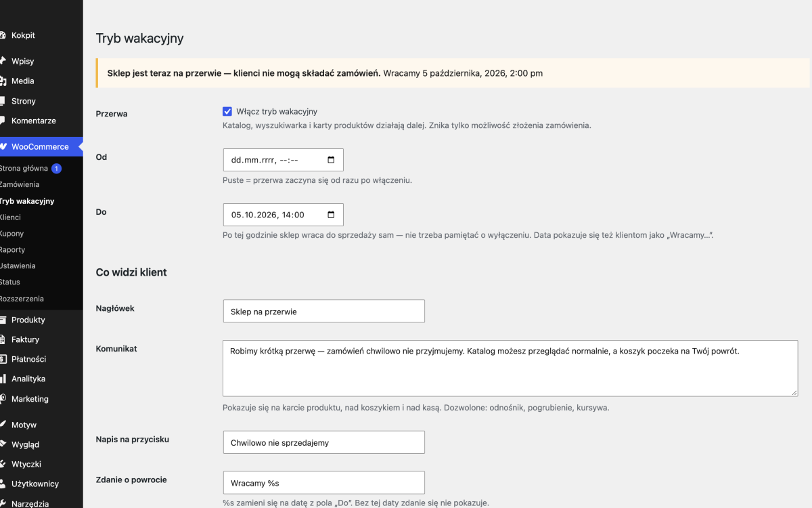Click the Wpisy pin icon
Viewport: 812px width, 508px height.
pos(3,61)
